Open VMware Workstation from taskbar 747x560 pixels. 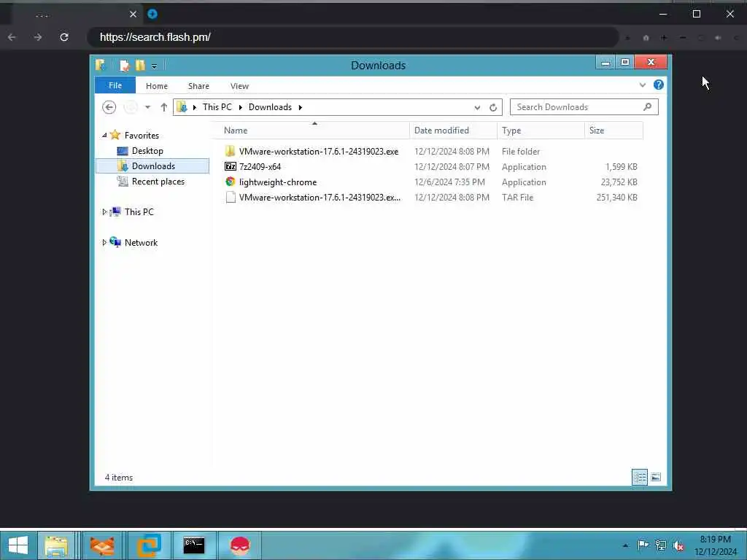pos(148,545)
